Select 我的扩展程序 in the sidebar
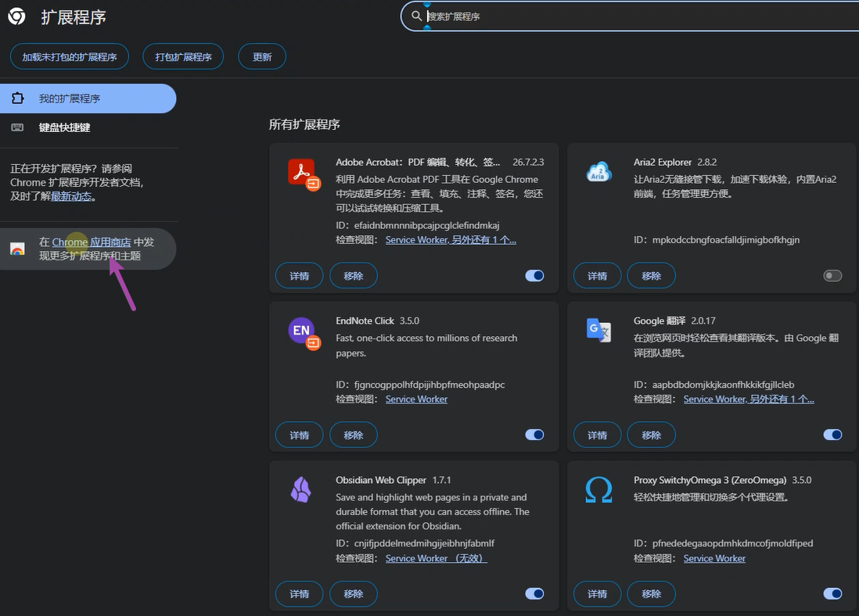This screenshot has height=616, width=859. pyautogui.click(x=88, y=98)
